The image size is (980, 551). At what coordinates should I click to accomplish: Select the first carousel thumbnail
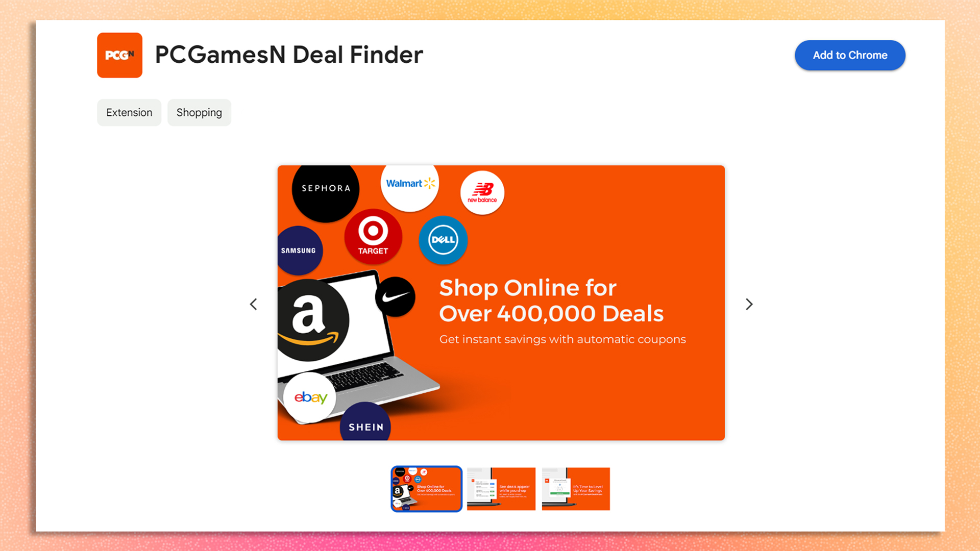point(427,488)
